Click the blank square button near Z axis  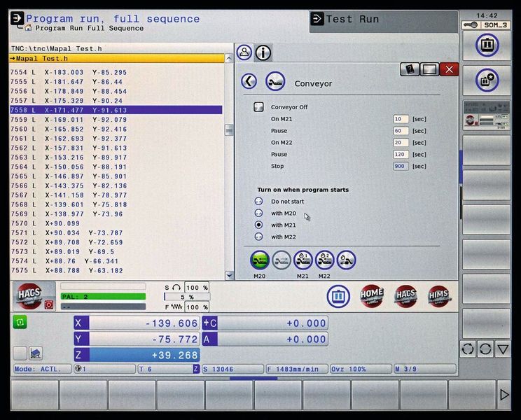[x=20, y=353]
